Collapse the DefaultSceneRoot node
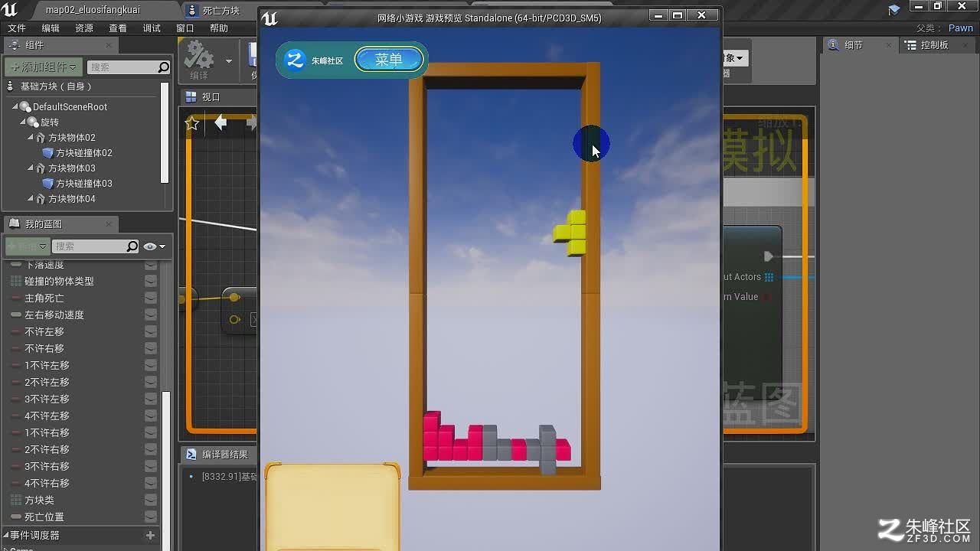The image size is (980, 551). 15,106
